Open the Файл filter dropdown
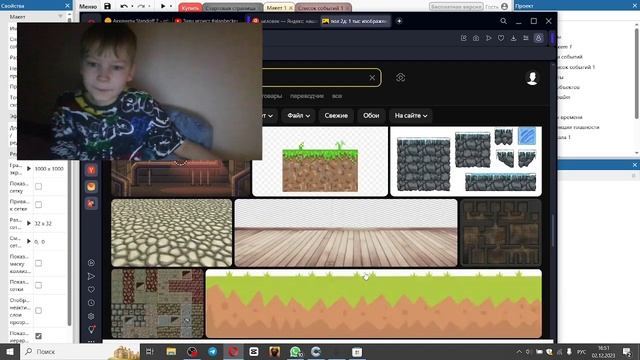The width and height of the screenshot is (640, 360). click(x=298, y=116)
